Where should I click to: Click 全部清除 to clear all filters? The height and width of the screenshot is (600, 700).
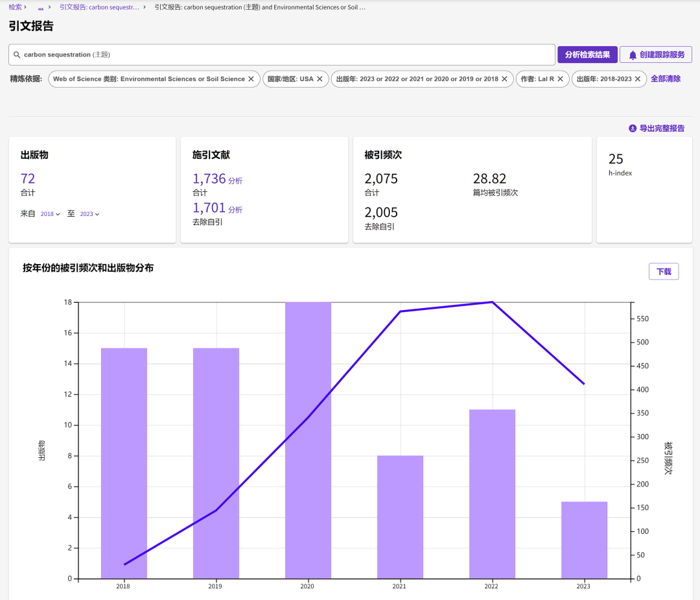(666, 79)
